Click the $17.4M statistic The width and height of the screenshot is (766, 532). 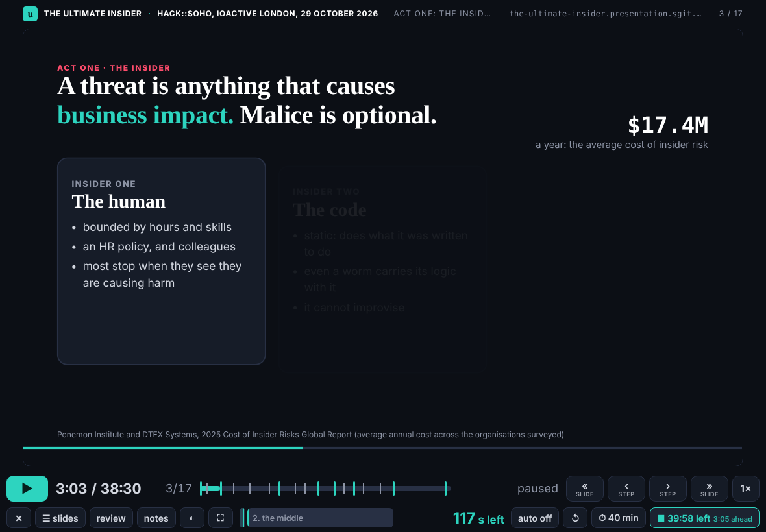click(x=667, y=125)
